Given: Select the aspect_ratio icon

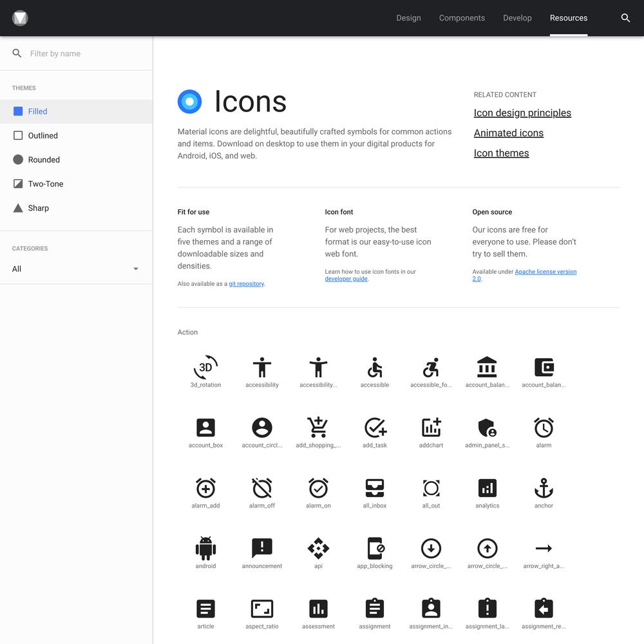Looking at the screenshot, I should pyautogui.click(x=262, y=609).
